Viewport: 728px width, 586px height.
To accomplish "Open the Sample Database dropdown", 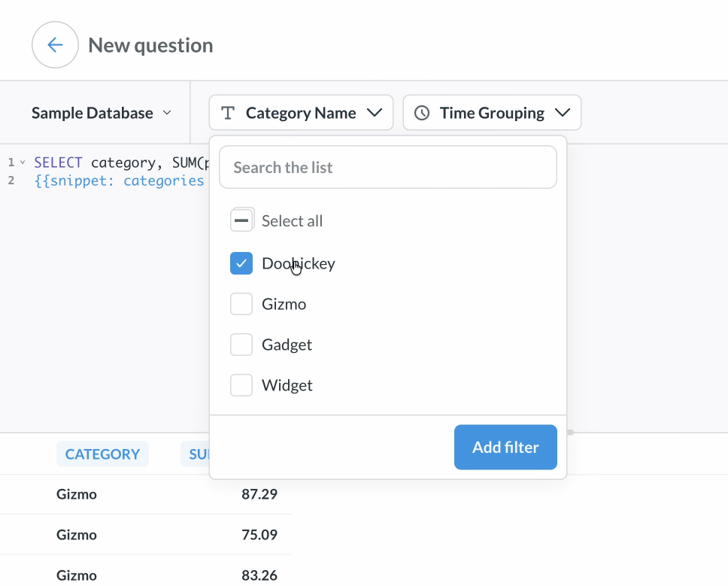I will (x=102, y=113).
